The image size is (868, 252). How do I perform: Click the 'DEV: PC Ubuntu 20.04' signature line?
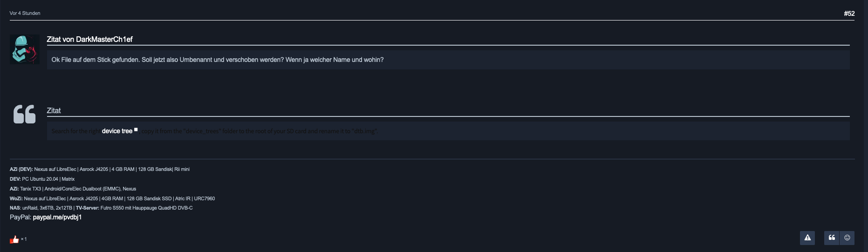[x=42, y=179]
